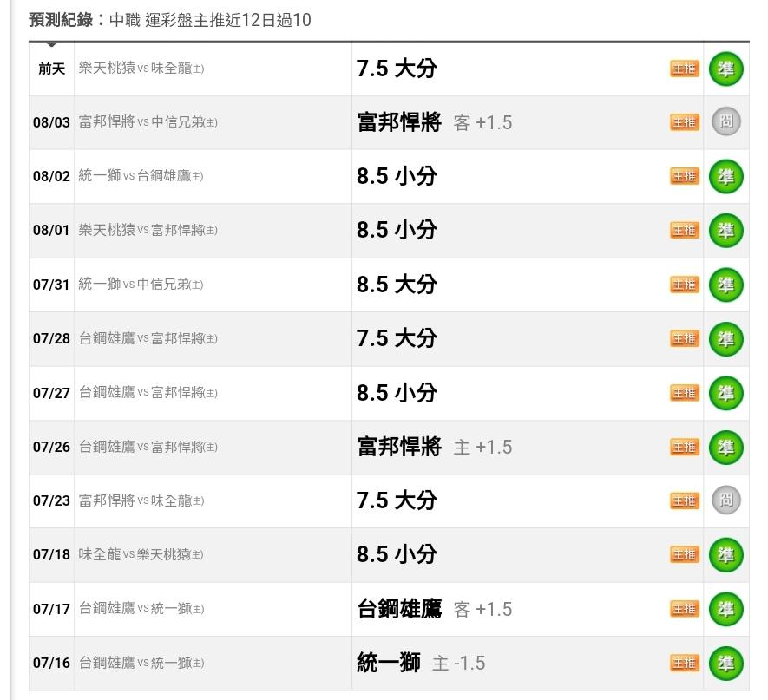This screenshot has height=700, width=768.
Task: Click the 統一獅 主 -1.5 prediction for 07/16
Action: (421, 664)
